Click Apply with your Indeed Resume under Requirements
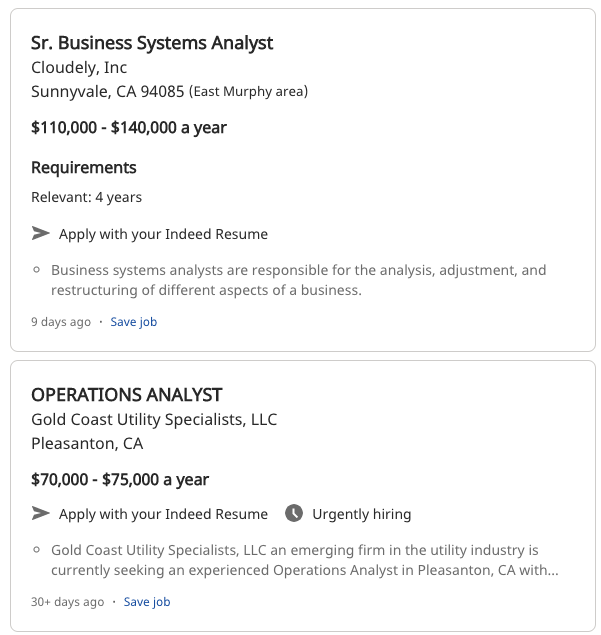601x635 pixels. click(x=163, y=234)
